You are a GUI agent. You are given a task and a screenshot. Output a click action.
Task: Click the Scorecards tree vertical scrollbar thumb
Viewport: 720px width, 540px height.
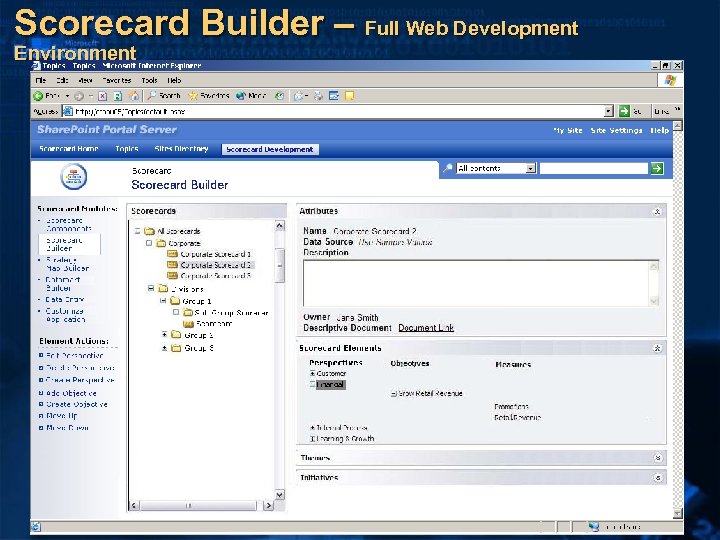tap(279, 264)
